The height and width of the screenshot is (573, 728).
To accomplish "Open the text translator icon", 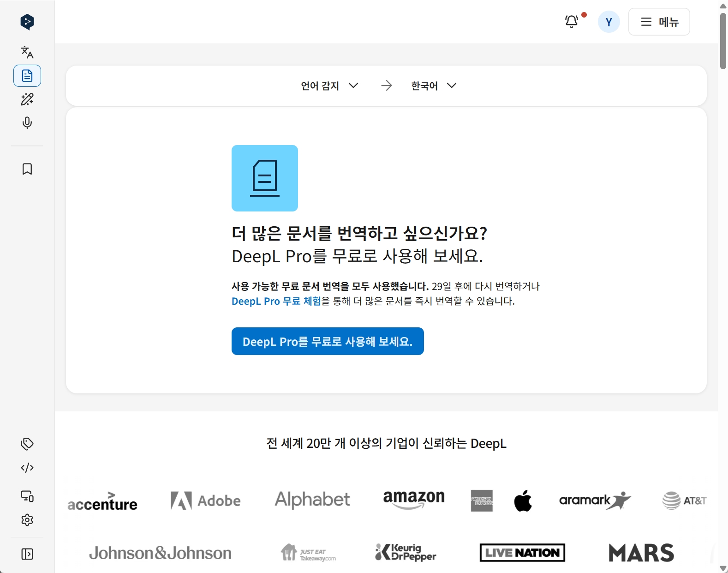I will 27,52.
